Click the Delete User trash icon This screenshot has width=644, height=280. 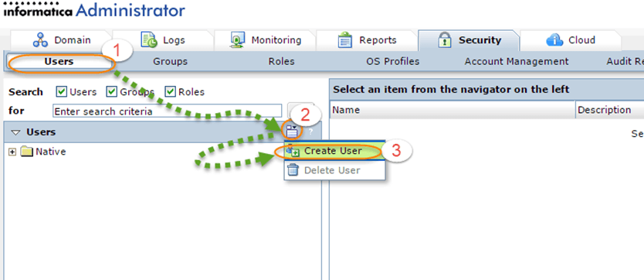pyautogui.click(x=293, y=170)
